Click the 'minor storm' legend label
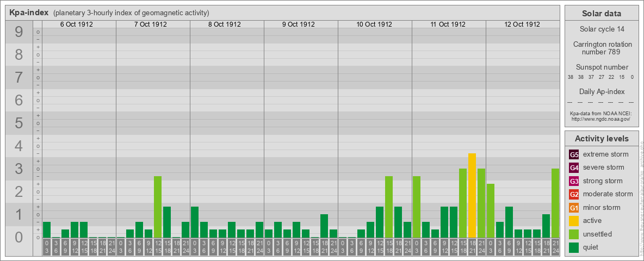Viewport: 644px width, 261px height. point(602,207)
